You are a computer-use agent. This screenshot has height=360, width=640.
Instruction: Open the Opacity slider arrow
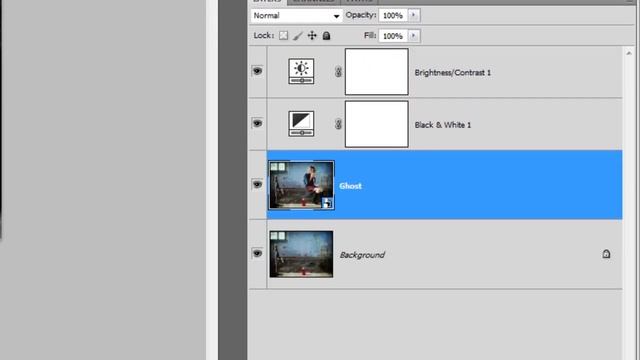coord(413,15)
